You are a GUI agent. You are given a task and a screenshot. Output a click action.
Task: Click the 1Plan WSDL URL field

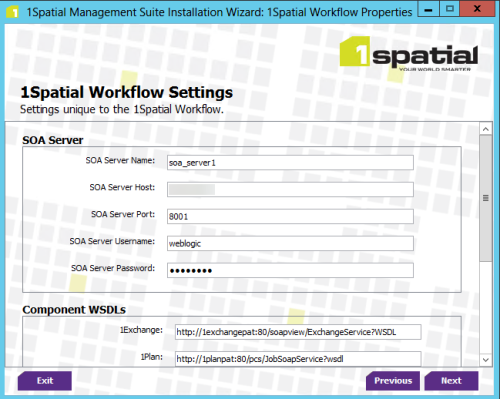pos(298,359)
